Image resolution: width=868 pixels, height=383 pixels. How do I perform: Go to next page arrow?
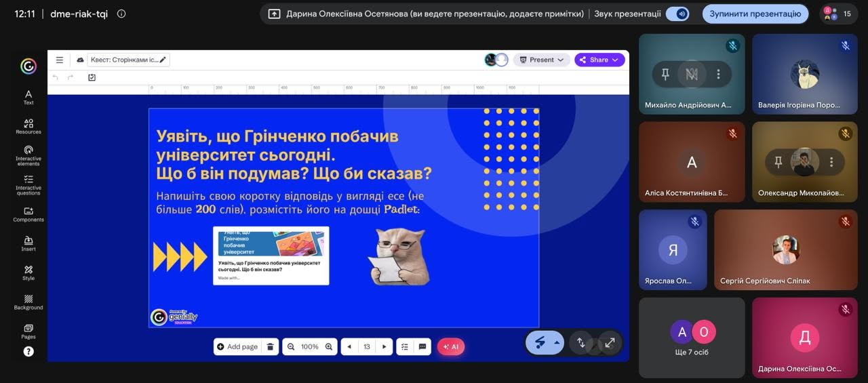[384, 346]
